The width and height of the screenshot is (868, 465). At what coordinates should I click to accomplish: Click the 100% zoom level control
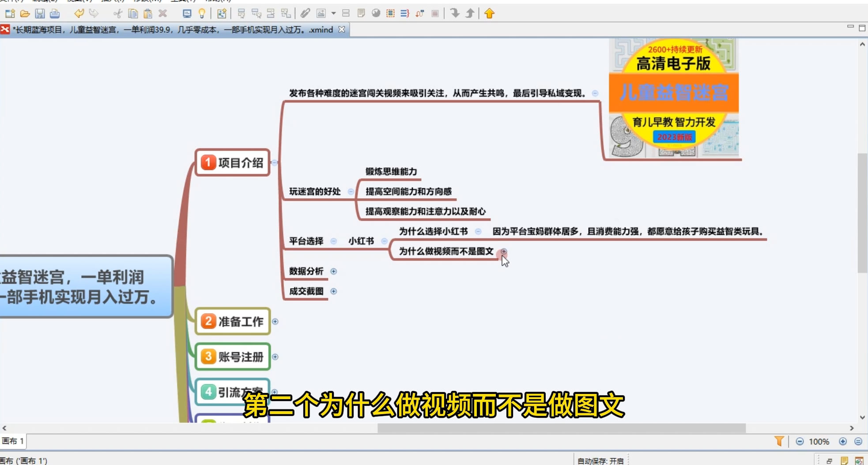819,441
